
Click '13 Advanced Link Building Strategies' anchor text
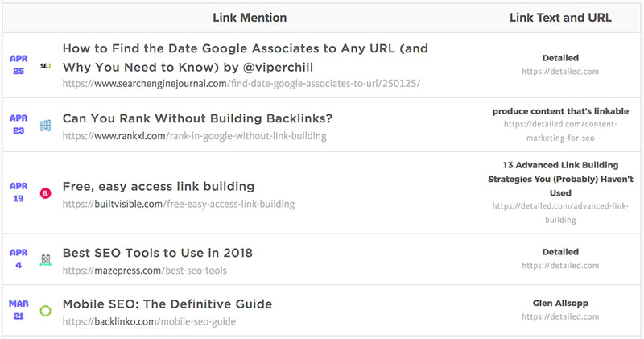click(x=560, y=179)
